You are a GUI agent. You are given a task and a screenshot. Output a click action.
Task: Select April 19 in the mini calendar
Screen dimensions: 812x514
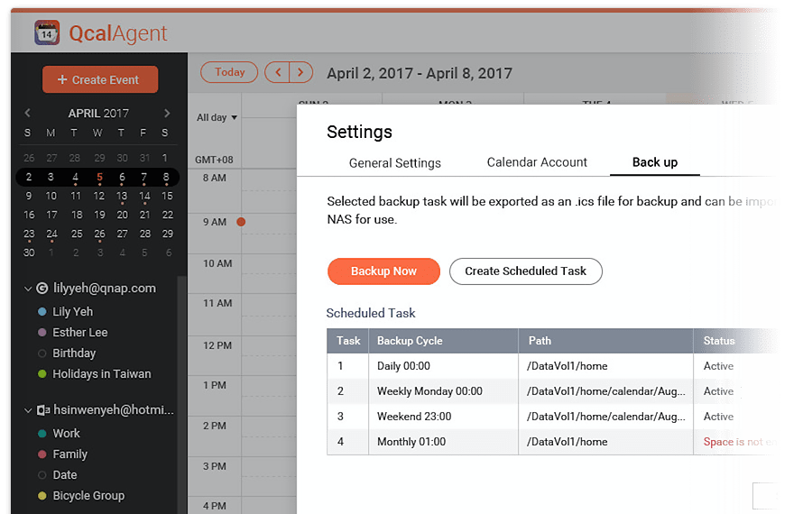point(99,215)
